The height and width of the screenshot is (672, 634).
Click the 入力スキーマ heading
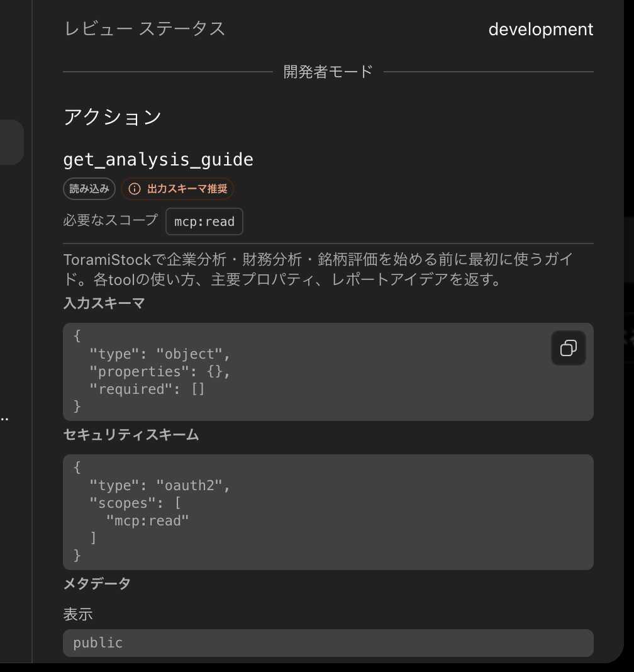click(x=104, y=303)
